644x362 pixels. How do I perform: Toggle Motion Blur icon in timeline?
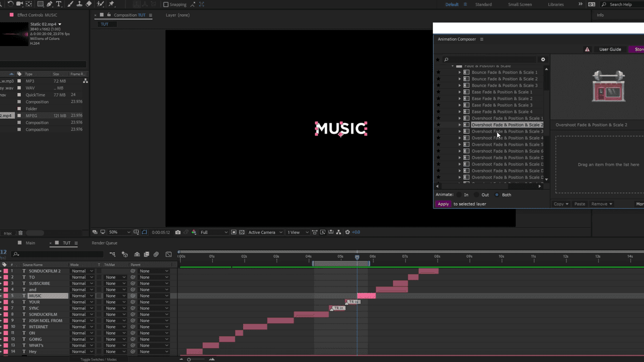tap(156, 254)
